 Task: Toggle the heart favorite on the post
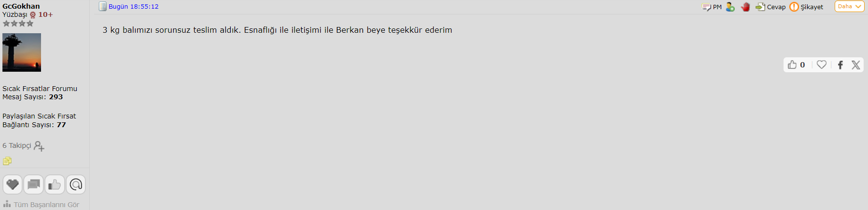pos(822,65)
